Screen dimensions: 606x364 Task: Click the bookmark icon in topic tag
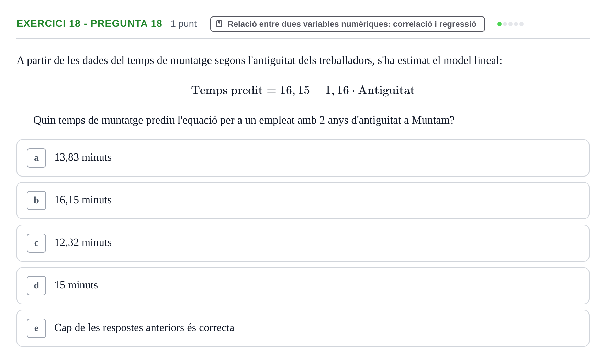pyautogui.click(x=219, y=24)
